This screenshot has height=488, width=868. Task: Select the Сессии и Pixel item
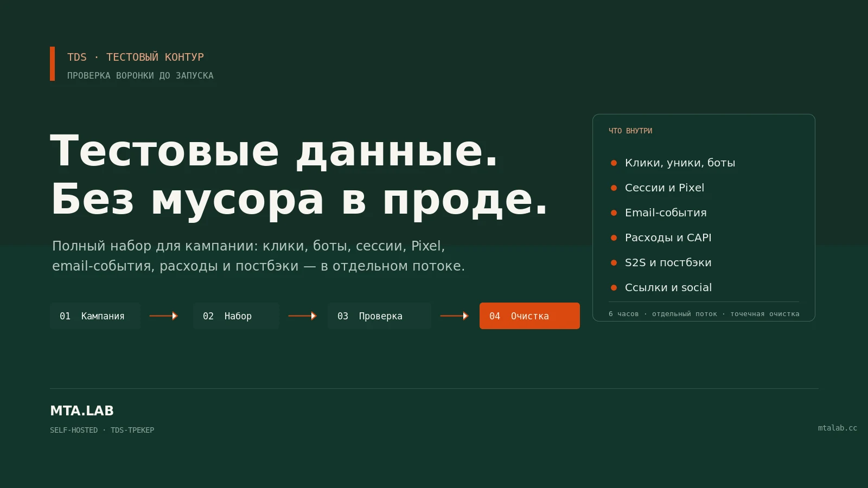point(665,188)
